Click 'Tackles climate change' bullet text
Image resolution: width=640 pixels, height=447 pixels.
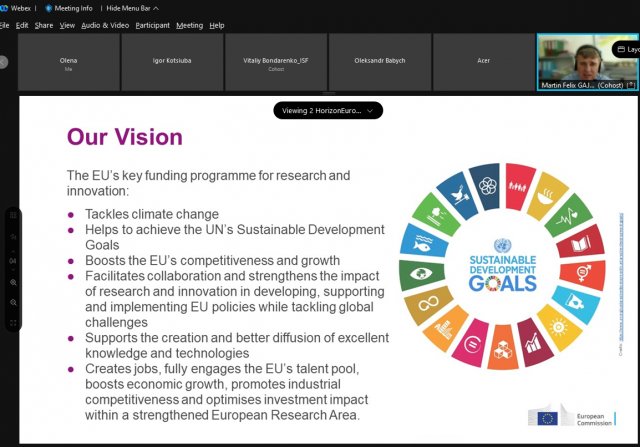[x=152, y=214]
